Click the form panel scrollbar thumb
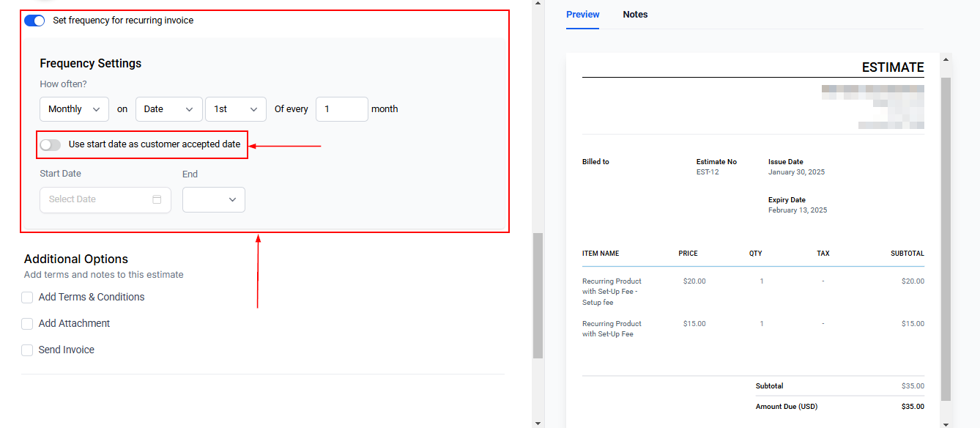Image resolution: width=980 pixels, height=428 pixels. [x=538, y=295]
